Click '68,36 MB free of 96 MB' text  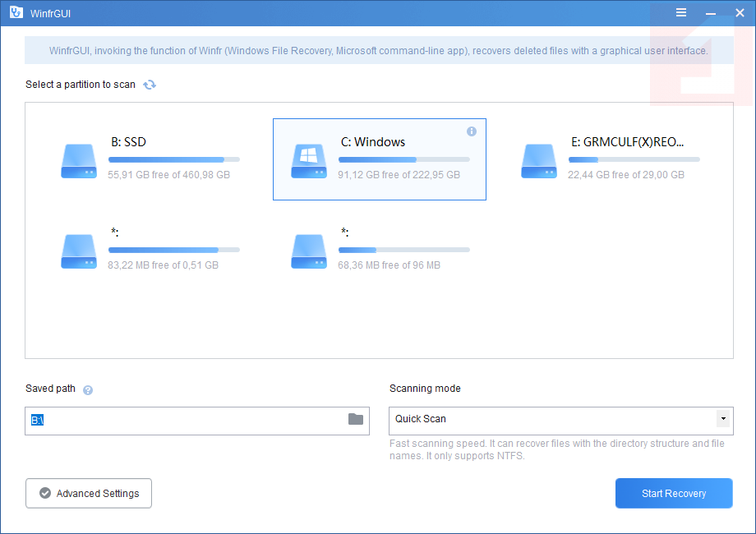[x=389, y=265]
